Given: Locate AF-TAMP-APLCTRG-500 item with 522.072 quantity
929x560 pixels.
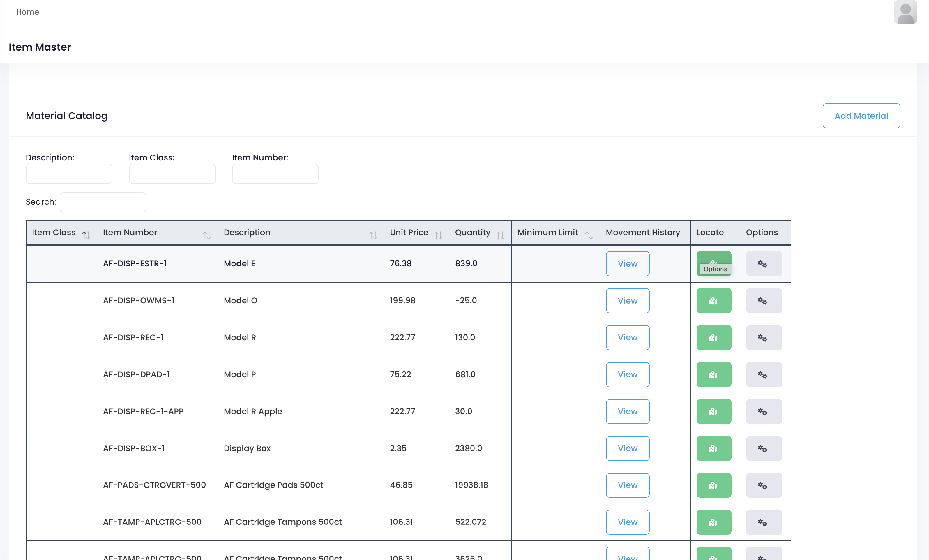Looking at the screenshot, I should [x=713, y=522].
